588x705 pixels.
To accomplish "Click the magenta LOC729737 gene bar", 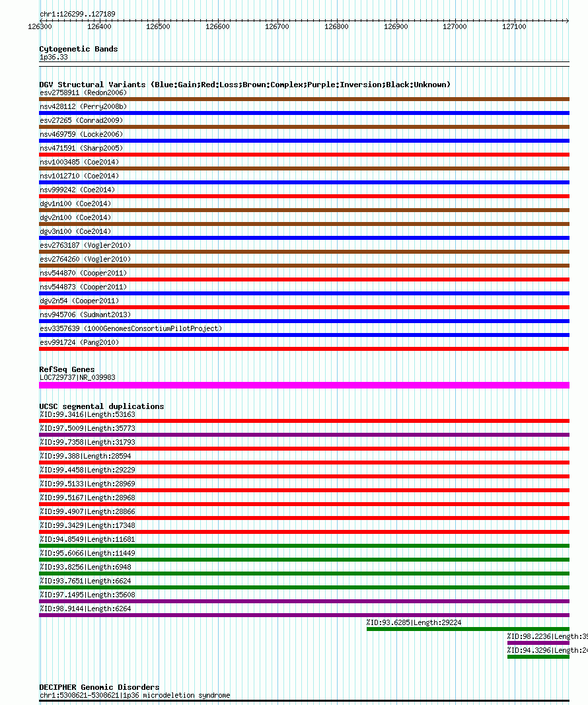I will (x=305, y=385).
